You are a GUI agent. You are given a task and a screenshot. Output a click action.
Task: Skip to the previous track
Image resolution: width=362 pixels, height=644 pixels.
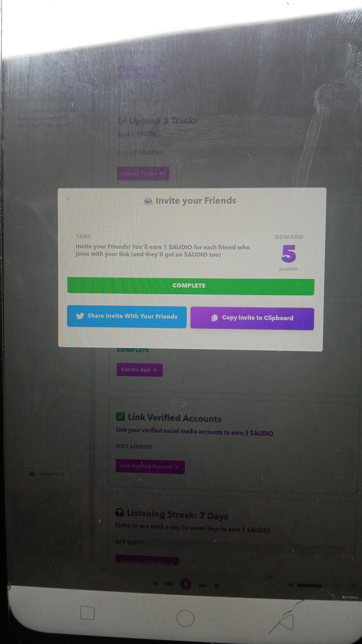pos(169,584)
